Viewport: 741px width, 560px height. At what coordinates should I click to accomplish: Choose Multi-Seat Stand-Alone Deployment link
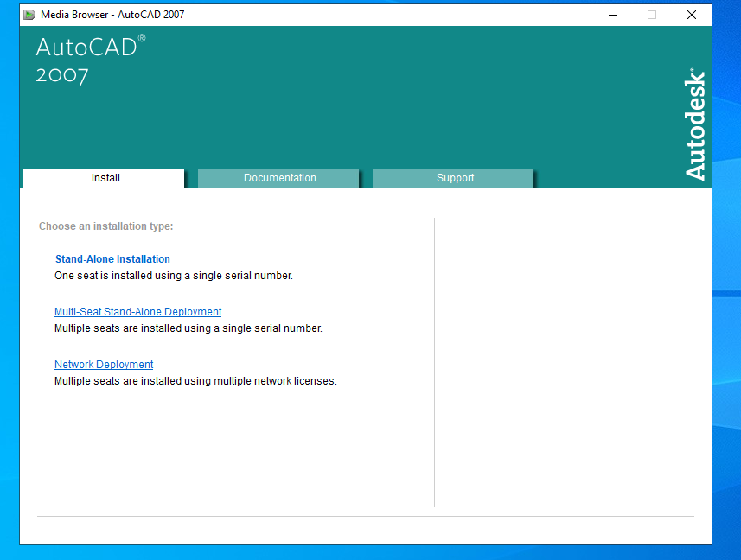coord(137,312)
